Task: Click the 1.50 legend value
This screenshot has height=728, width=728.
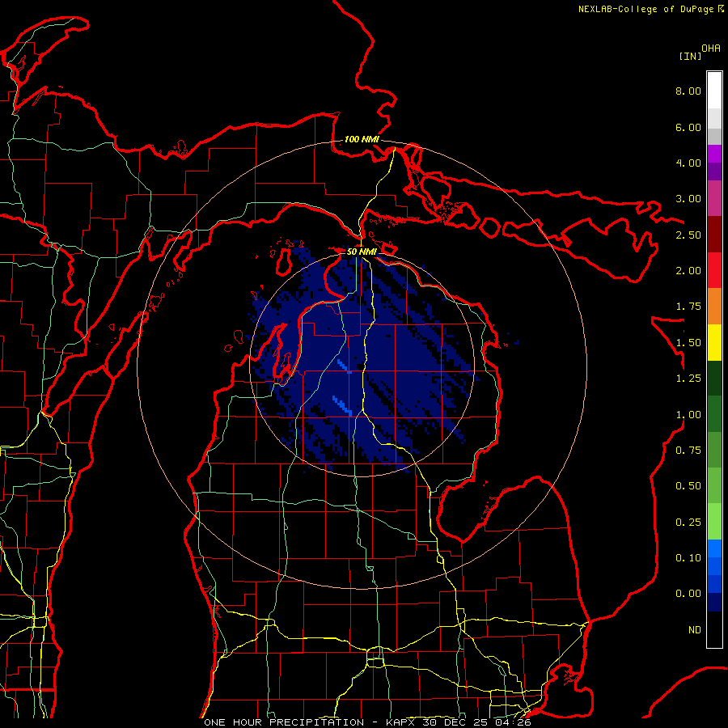Action: pyautogui.click(x=688, y=343)
